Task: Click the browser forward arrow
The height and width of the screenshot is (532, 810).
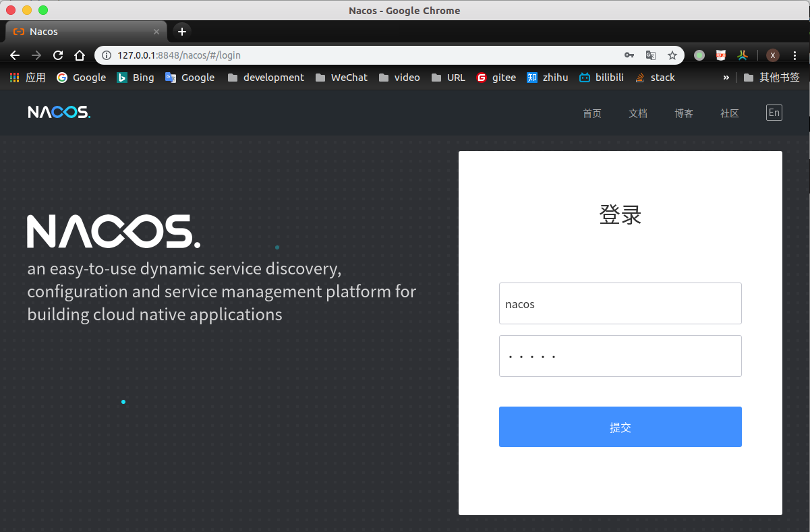Action: coord(36,55)
